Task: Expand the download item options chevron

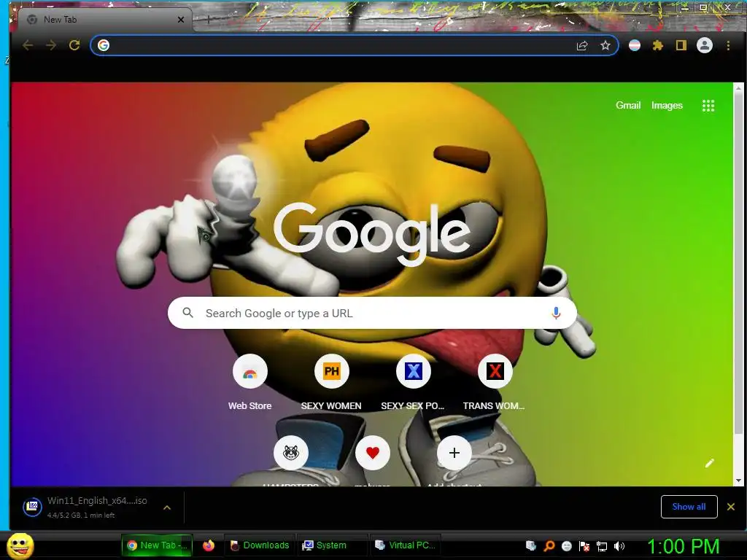Action: (x=167, y=507)
